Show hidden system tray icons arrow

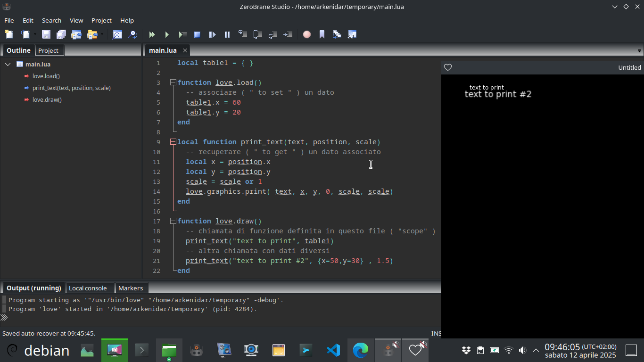(536, 350)
